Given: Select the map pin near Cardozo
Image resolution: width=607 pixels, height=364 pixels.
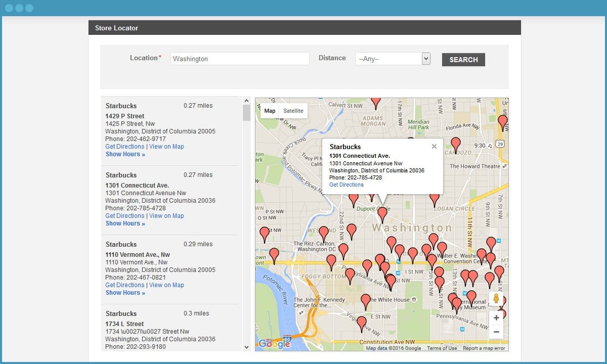Looking at the screenshot, I should [x=455, y=145].
